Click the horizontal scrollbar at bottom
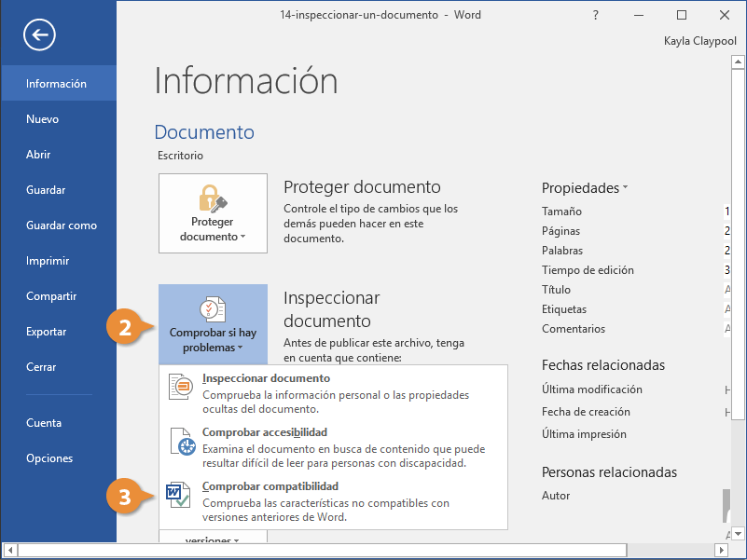The image size is (747, 560). pos(373,550)
